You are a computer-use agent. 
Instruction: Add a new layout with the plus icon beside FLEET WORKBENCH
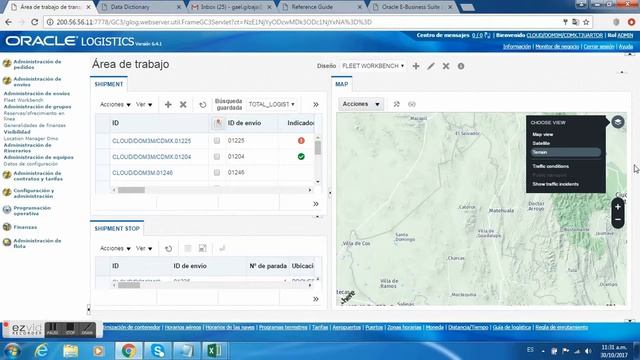click(x=416, y=66)
